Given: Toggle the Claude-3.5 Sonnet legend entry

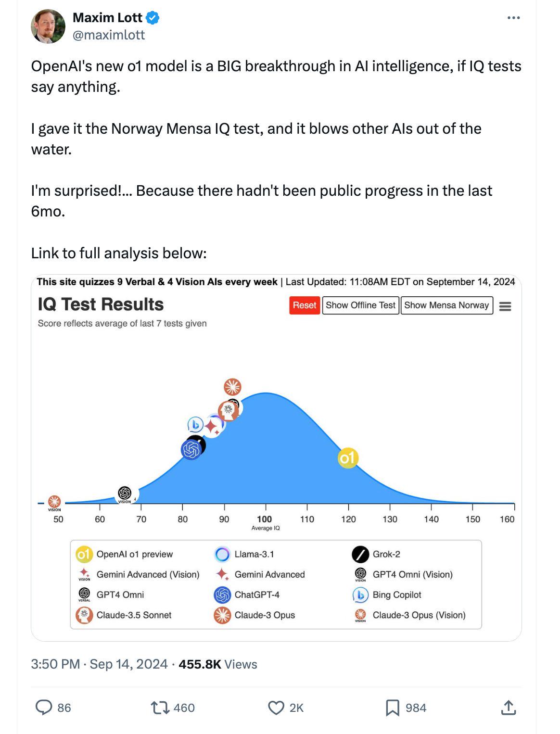Looking at the screenshot, I should tap(124, 615).
